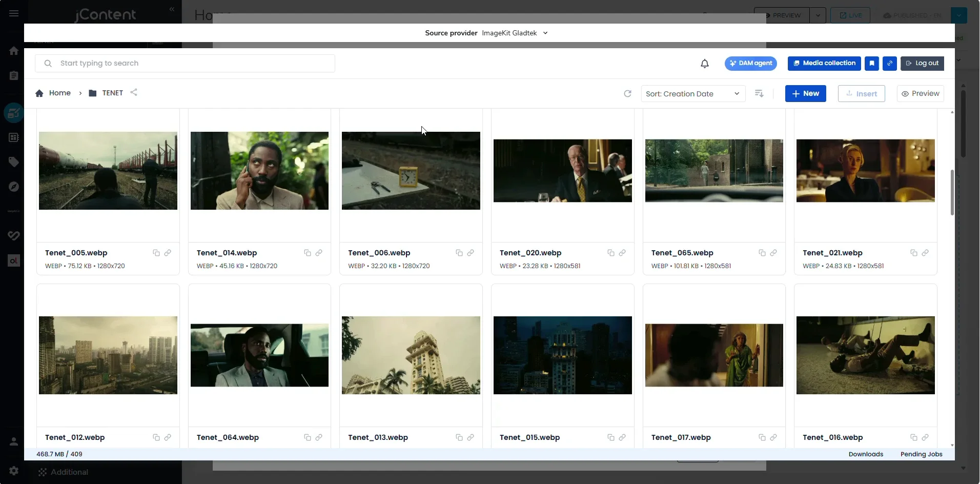Screen dimensions: 980x484
Task: Copy Tenet_020.webp using its copy icon
Action: 611,253
